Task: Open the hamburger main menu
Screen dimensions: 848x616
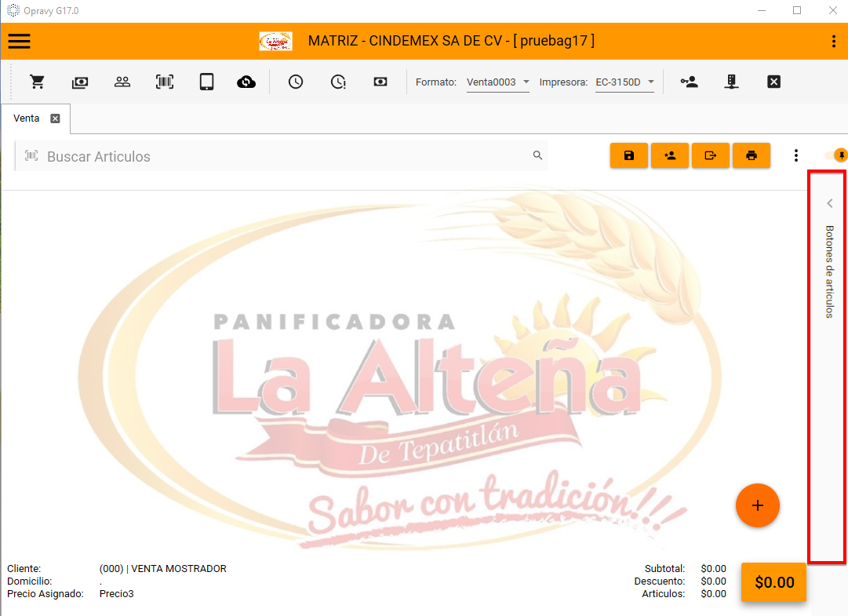Action: pyautogui.click(x=19, y=41)
